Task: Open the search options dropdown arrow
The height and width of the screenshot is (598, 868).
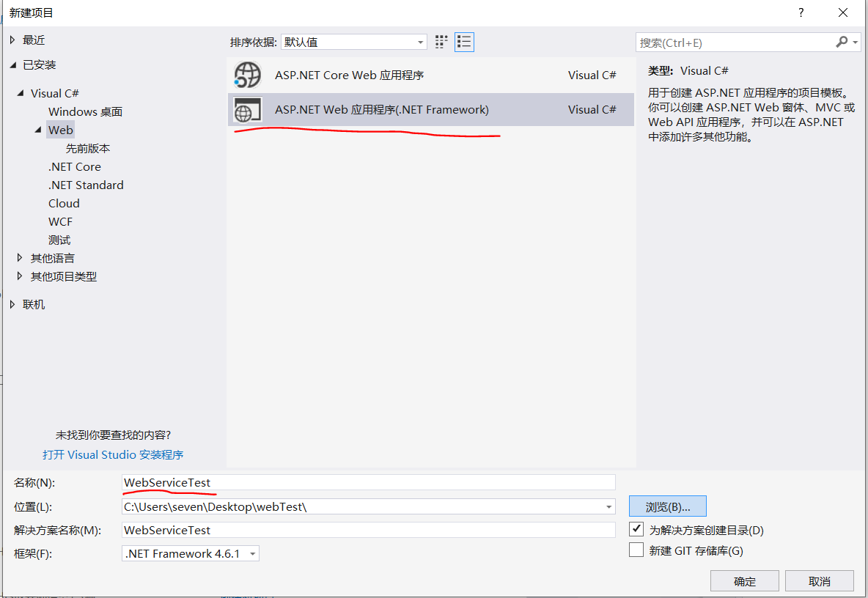Action: (856, 42)
